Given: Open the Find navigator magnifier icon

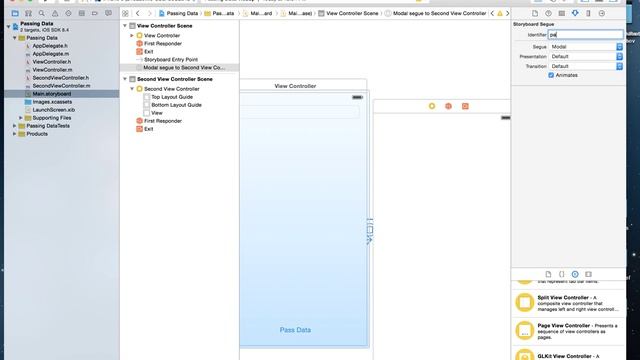Looking at the screenshot, I should [42, 13].
